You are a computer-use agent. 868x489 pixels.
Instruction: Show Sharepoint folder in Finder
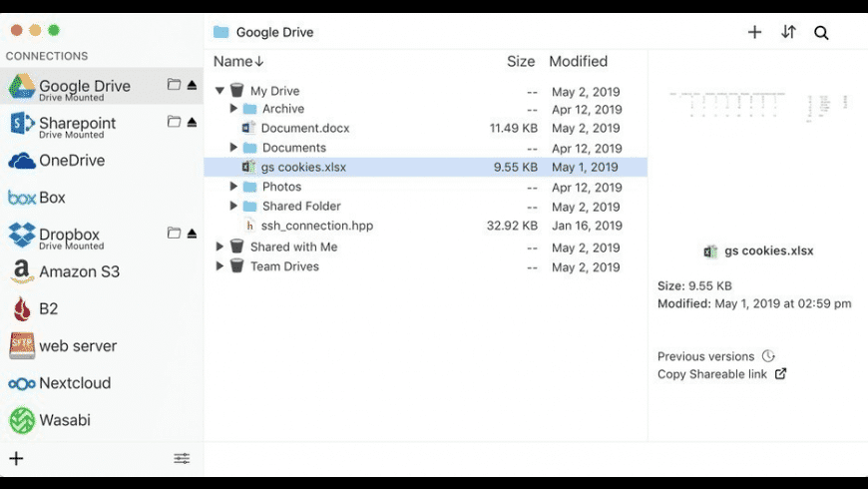click(x=174, y=122)
